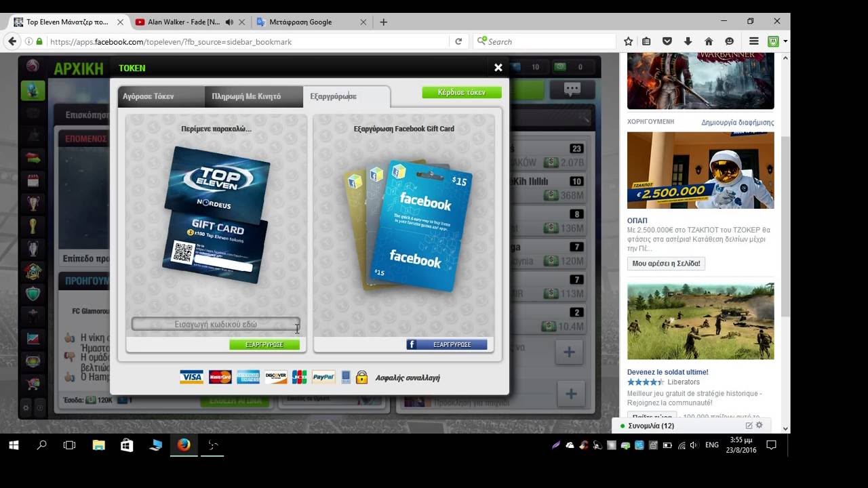The height and width of the screenshot is (488, 868).
Task: Open the game settings gear icon
Action: tap(26, 408)
